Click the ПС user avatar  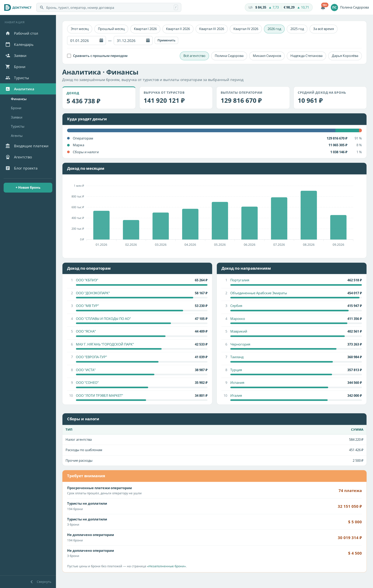334,8
